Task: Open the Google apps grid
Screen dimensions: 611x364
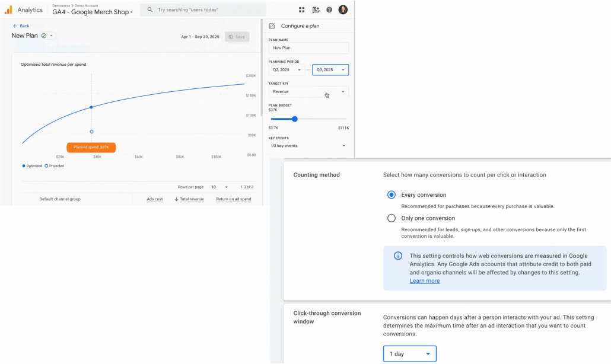Action: 301,10
